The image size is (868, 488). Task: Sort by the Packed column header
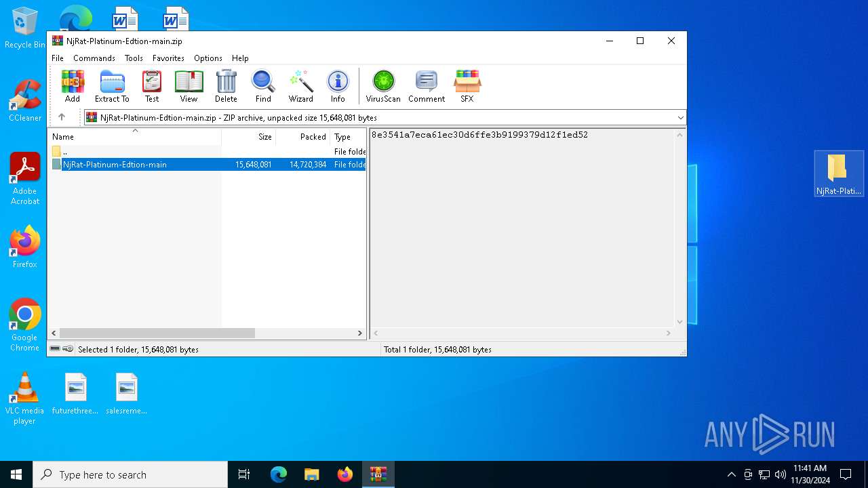(x=303, y=136)
